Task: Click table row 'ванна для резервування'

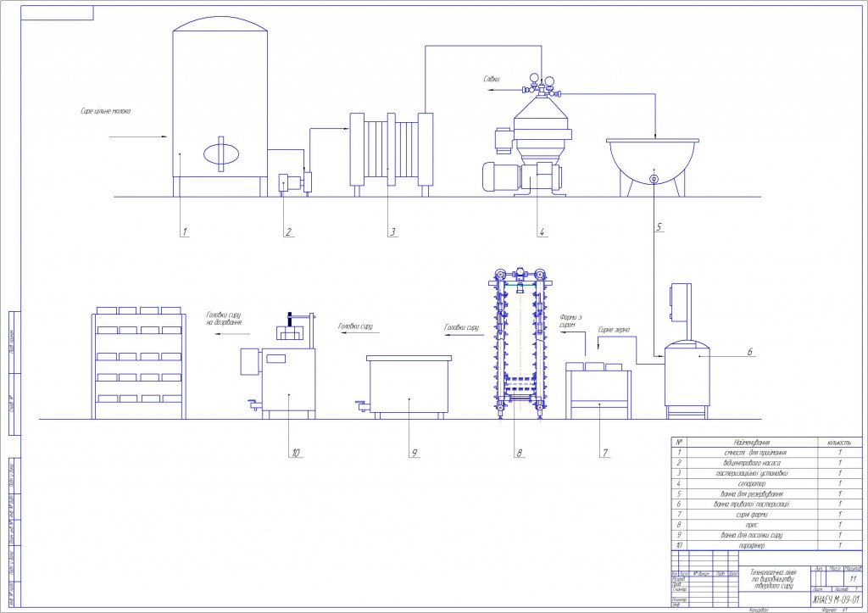Action: pos(766,494)
